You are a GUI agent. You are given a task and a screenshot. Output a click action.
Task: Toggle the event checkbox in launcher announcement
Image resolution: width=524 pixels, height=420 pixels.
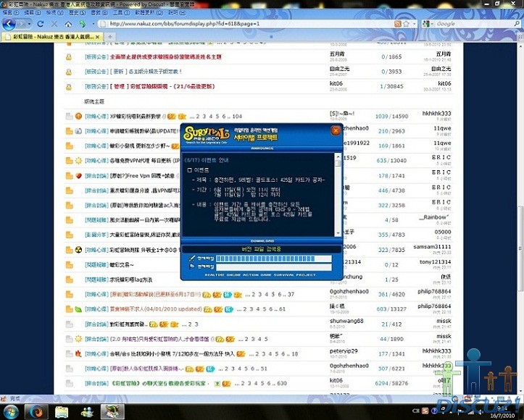point(190,169)
